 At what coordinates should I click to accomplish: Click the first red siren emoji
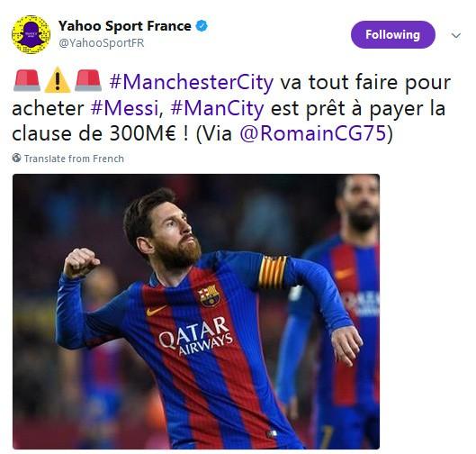[27, 80]
